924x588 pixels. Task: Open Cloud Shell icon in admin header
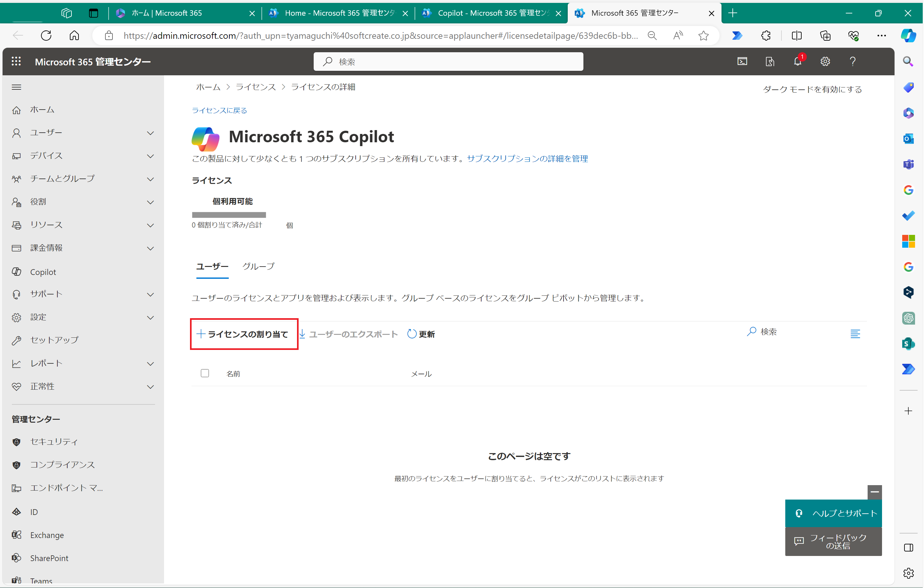(742, 62)
